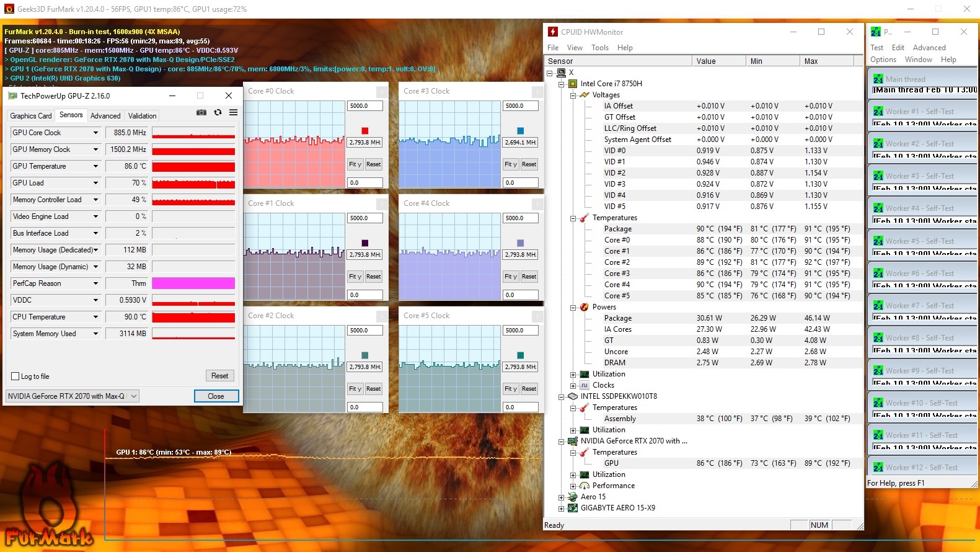The width and height of the screenshot is (980, 552).
Task: Open the GPU-Z hamburger menu icon
Action: coord(233,112)
